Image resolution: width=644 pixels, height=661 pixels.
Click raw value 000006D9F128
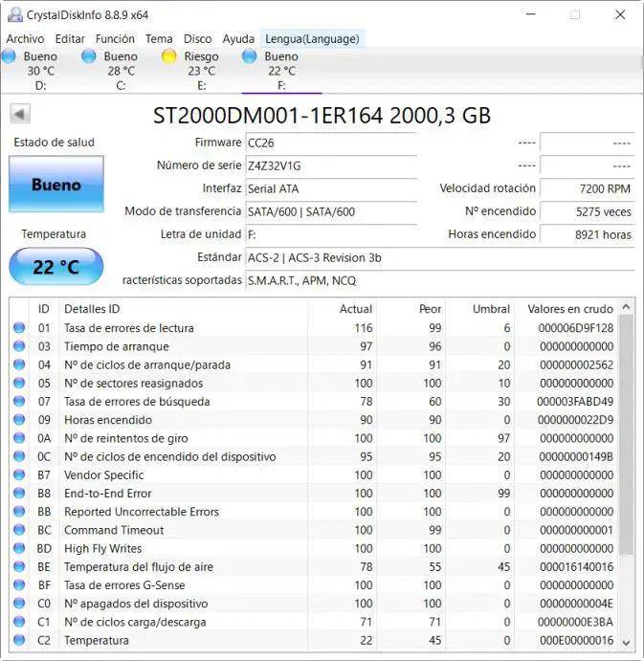[x=576, y=328]
